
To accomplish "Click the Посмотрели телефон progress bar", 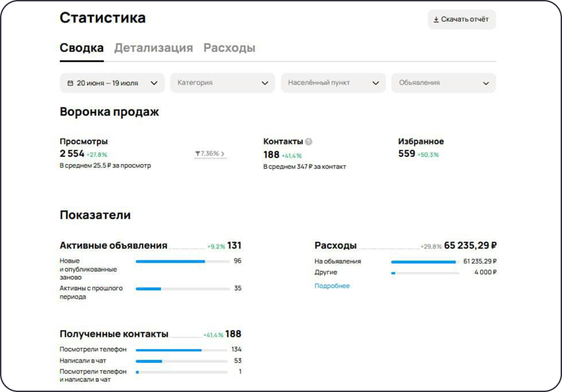I will point(170,349).
